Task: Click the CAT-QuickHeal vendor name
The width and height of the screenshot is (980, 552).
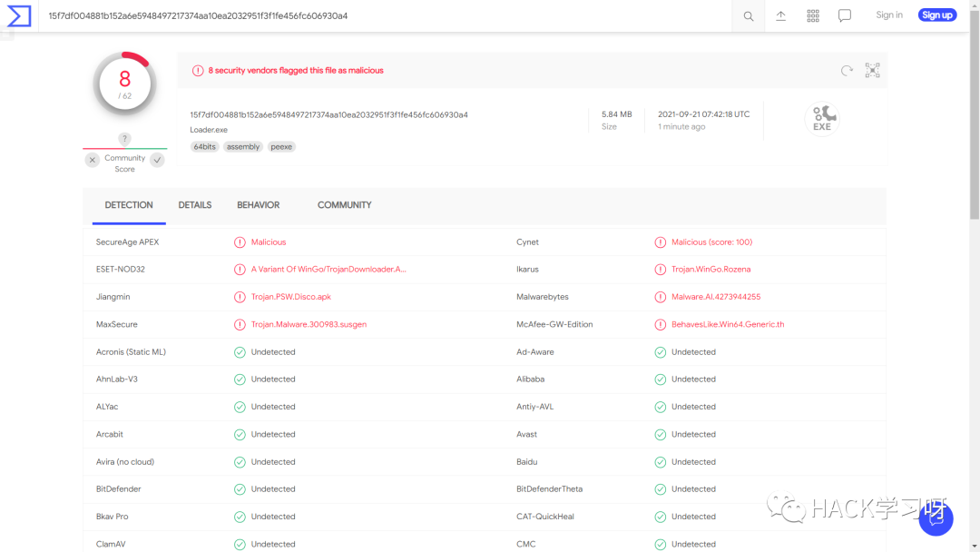Action: click(545, 517)
